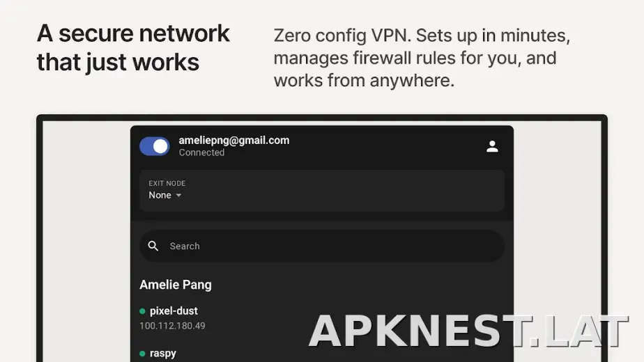Screen dimensions: 644x362
Task: Open the user account profile icon
Action: click(492, 146)
